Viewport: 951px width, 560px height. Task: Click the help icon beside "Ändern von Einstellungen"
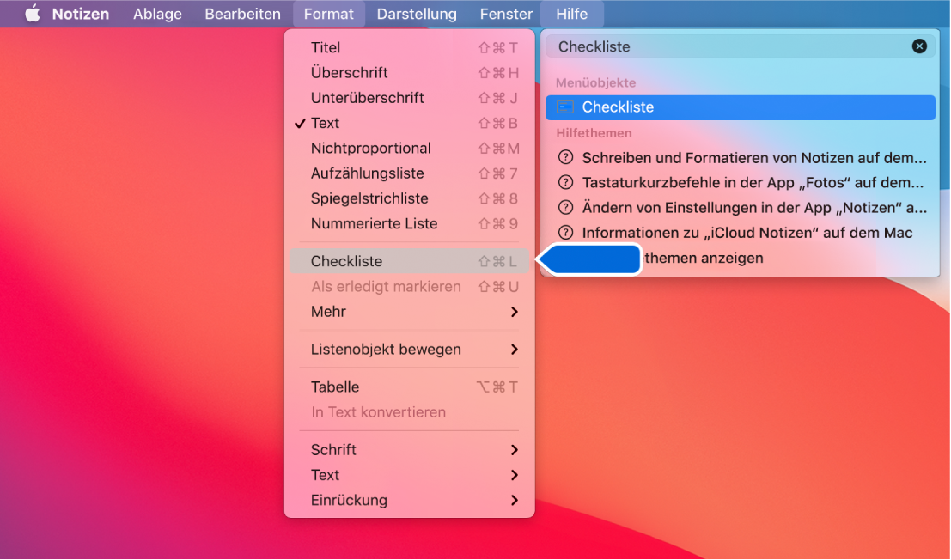pos(566,207)
